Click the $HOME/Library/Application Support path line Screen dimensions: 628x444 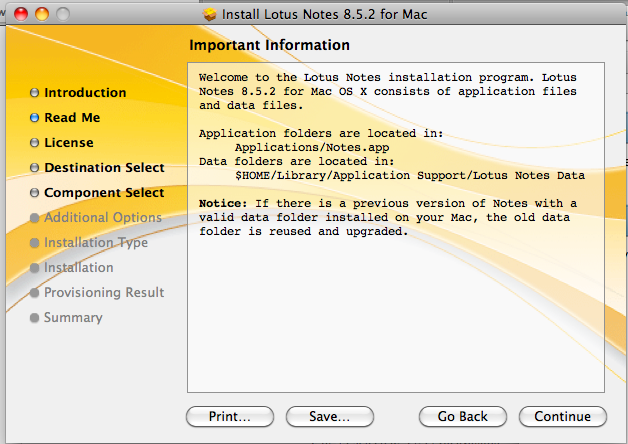coord(410,175)
